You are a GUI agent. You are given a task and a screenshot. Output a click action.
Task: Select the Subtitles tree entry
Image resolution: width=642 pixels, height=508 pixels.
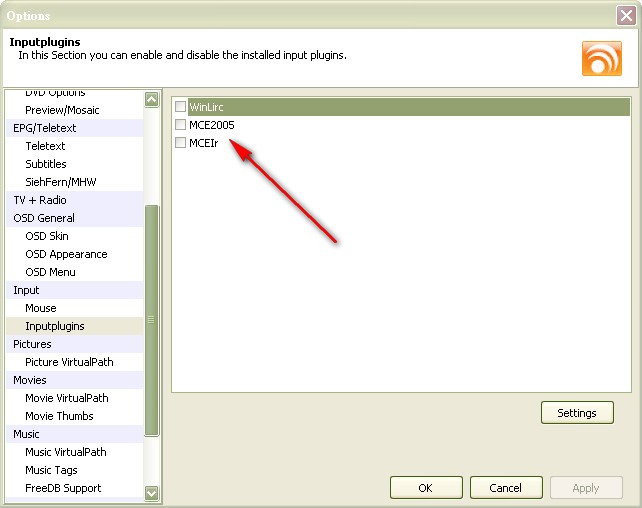(46, 164)
